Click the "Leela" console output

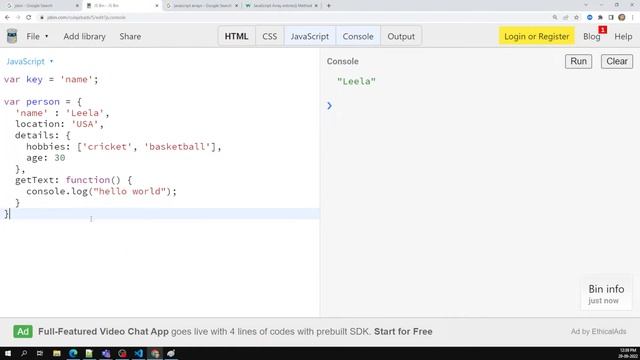356,81
